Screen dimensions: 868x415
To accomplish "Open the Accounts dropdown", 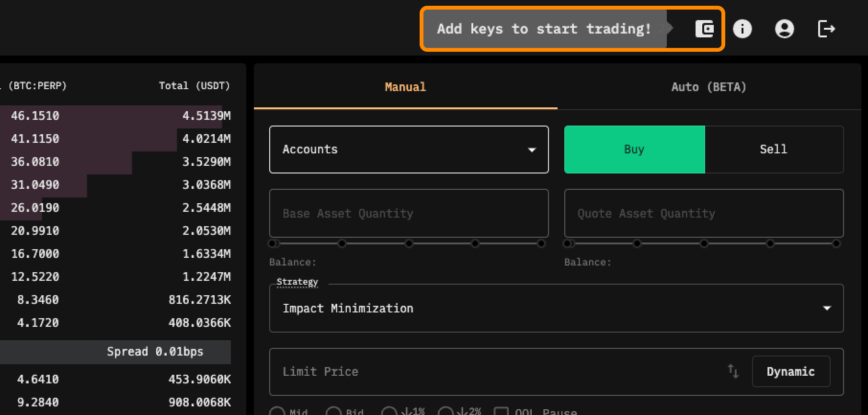I will (409, 150).
